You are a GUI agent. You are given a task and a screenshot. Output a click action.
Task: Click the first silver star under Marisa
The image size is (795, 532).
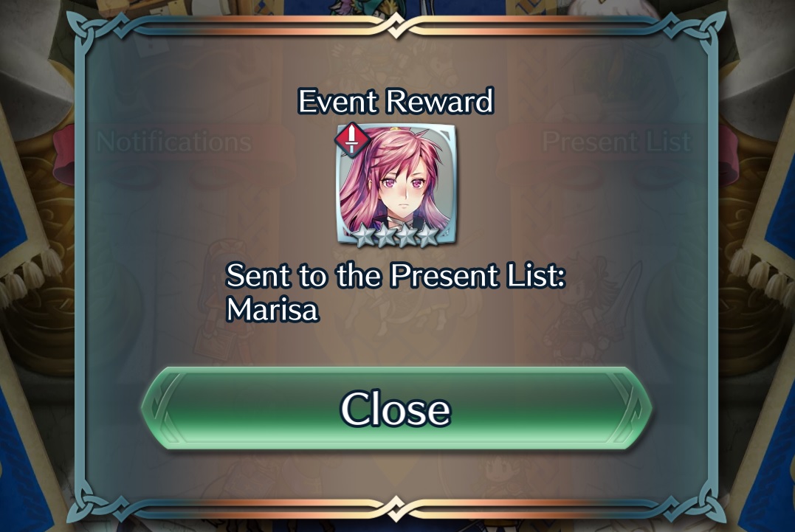pos(363,235)
